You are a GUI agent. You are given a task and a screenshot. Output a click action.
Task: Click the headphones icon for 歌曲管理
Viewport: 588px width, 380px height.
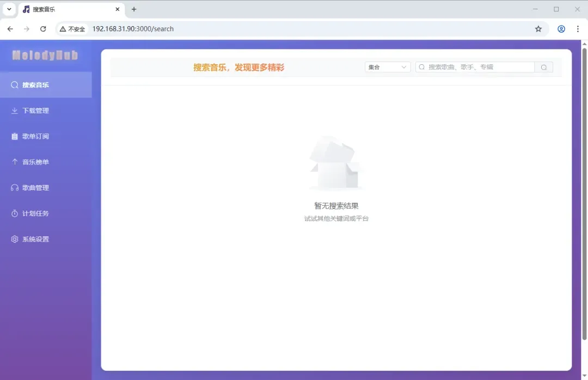click(x=15, y=188)
